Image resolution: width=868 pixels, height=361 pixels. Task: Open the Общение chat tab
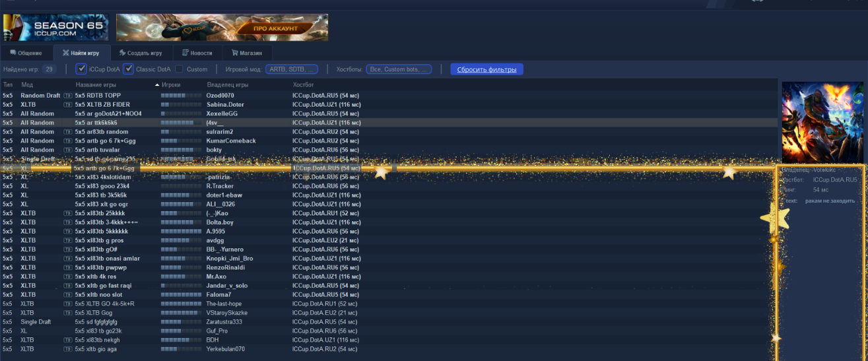coord(26,53)
